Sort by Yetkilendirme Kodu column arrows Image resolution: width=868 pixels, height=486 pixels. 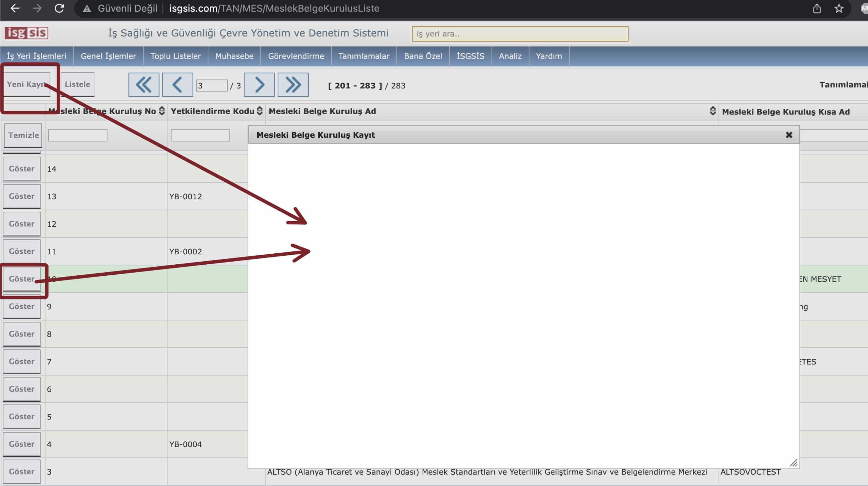260,111
